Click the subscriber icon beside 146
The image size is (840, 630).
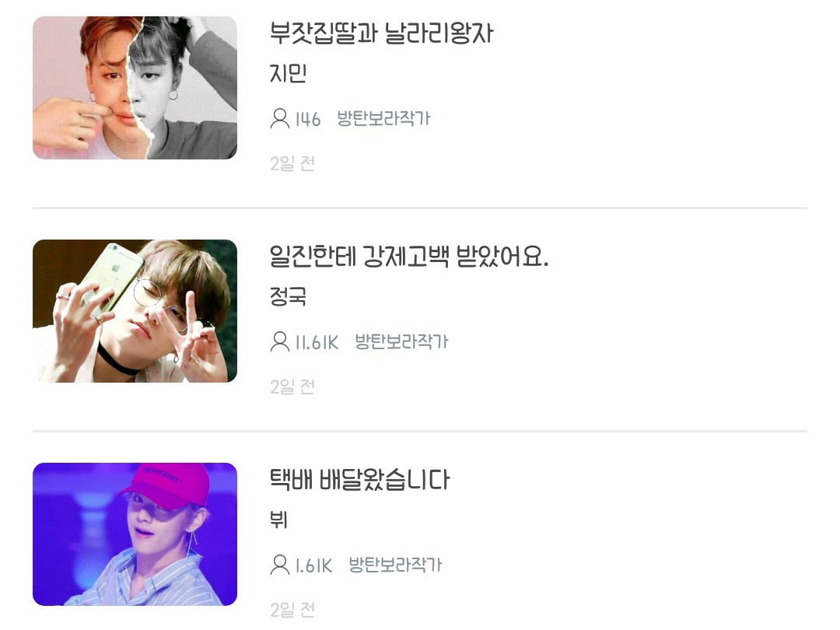click(x=280, y=118)
